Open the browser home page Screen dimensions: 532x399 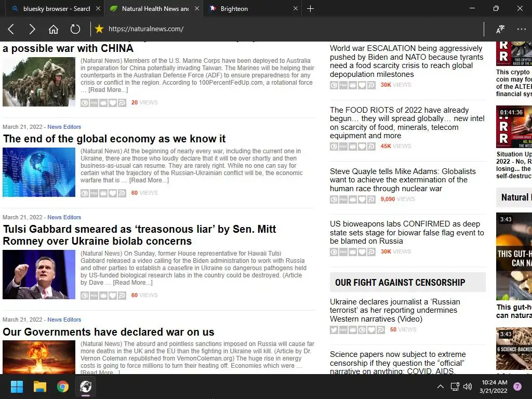pos(54,29)
